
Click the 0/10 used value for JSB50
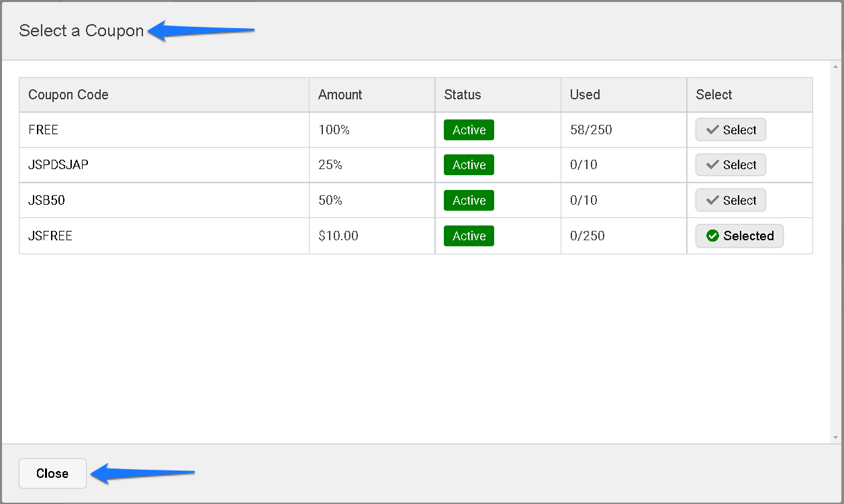(583, 201)
